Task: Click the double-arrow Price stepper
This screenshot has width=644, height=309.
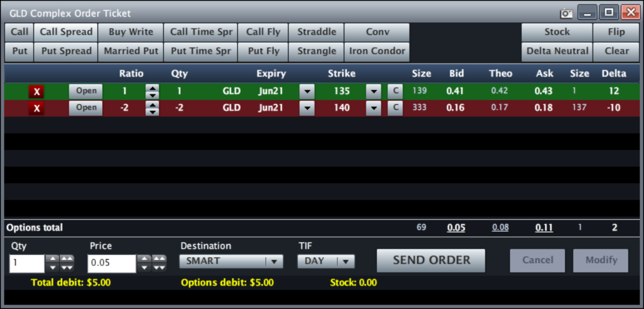Action: pyautogui.click(x=159, y=264)
